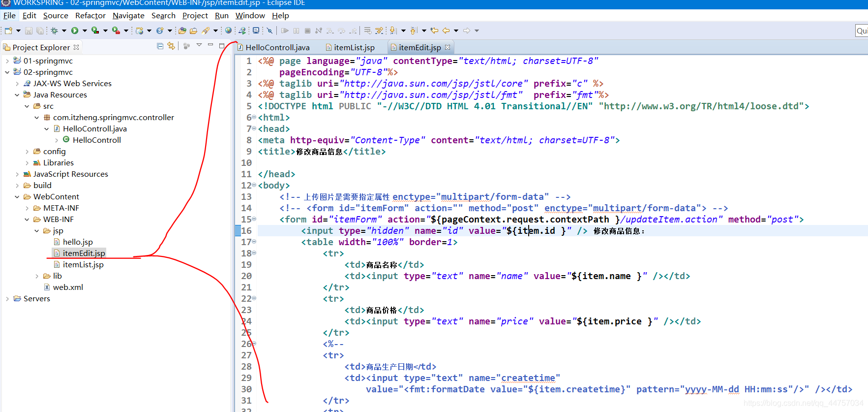Viewport: 868px width, 412px height.
Task: Toggle Use Step Filters icon
Action: tap(379, 31)
